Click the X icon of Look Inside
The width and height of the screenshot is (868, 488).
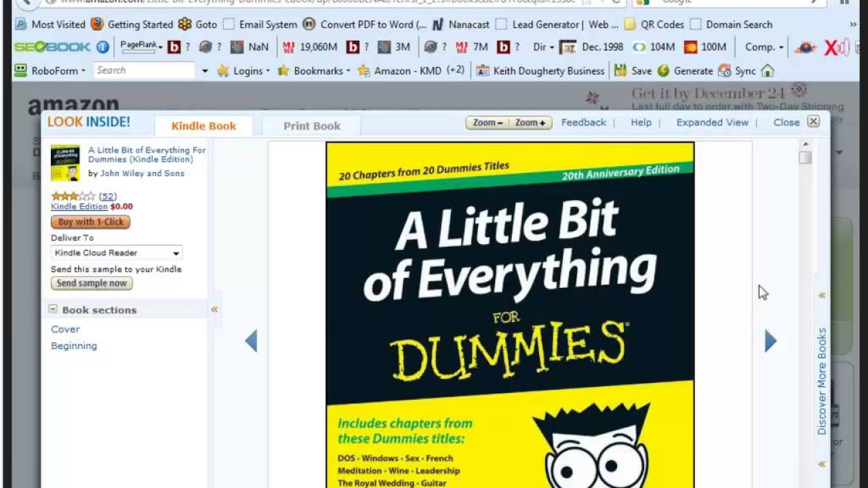coord(813,122)
